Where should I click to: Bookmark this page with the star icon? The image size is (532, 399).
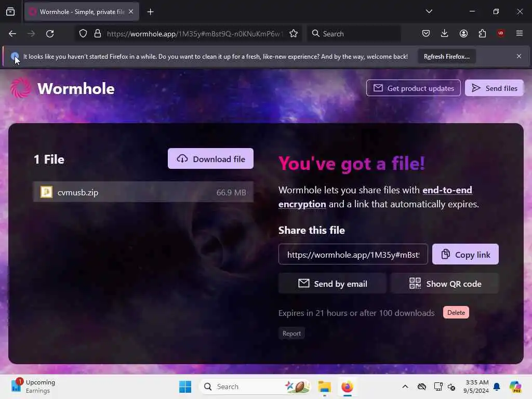coord(294,34)
